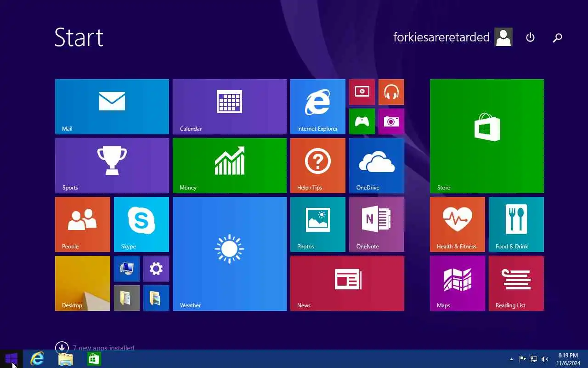Open the Xbox Games controller tile

[x=362, y=121]
